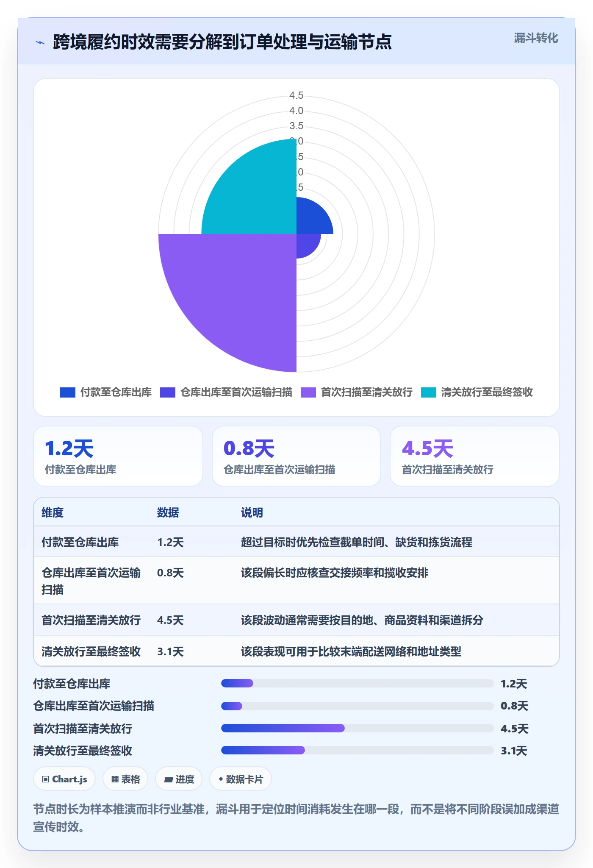Select table row cell 付款至仓库出库
The height and width of the screenshot is (868, 593).
pos(80,542)
